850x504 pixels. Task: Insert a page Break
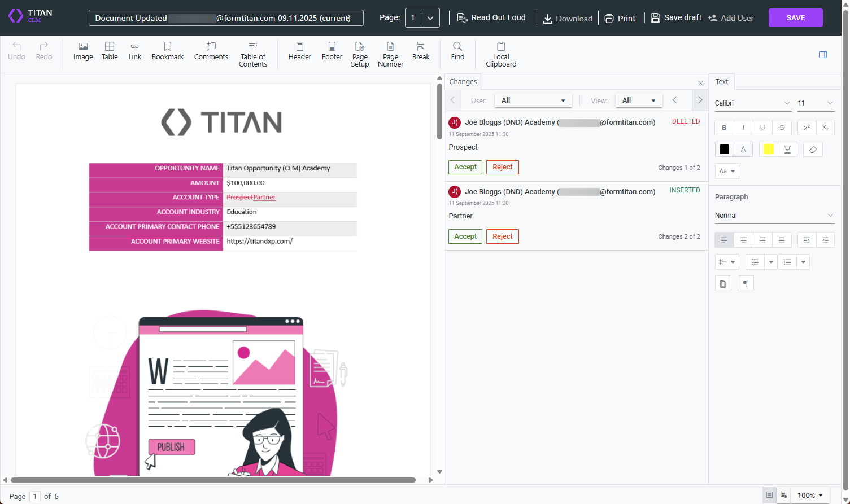pyautogui.click(x=420, y=54)
